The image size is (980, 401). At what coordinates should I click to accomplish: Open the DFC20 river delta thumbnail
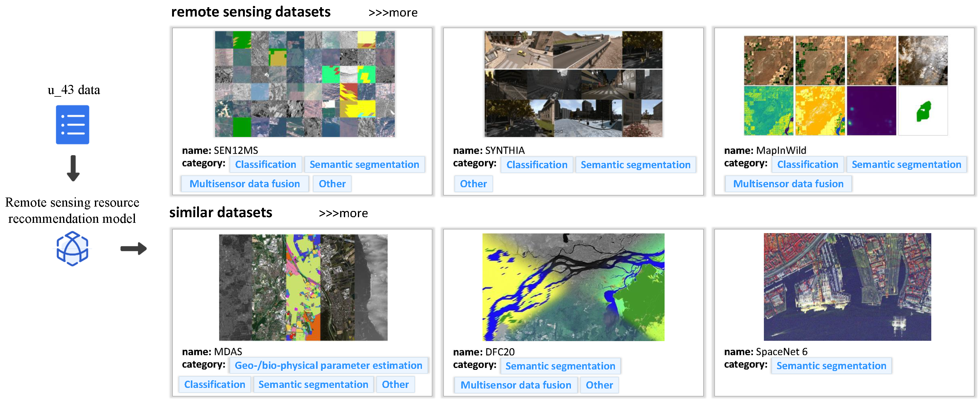point(573,287)
